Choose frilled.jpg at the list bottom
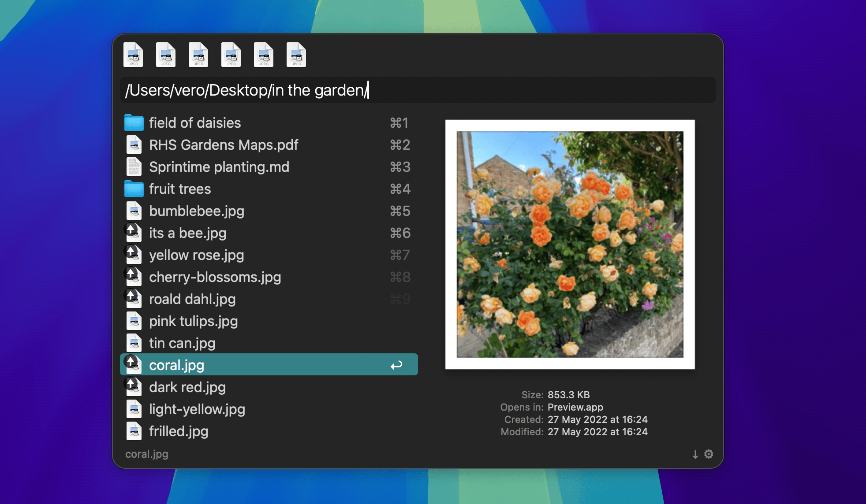The width and height of the screenshot is (866, 504). (179, 431)
